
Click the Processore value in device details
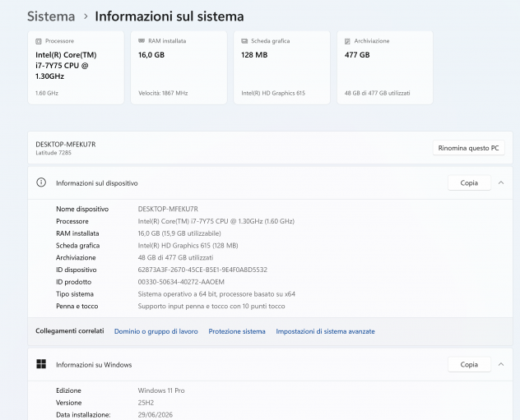(216, 221)
